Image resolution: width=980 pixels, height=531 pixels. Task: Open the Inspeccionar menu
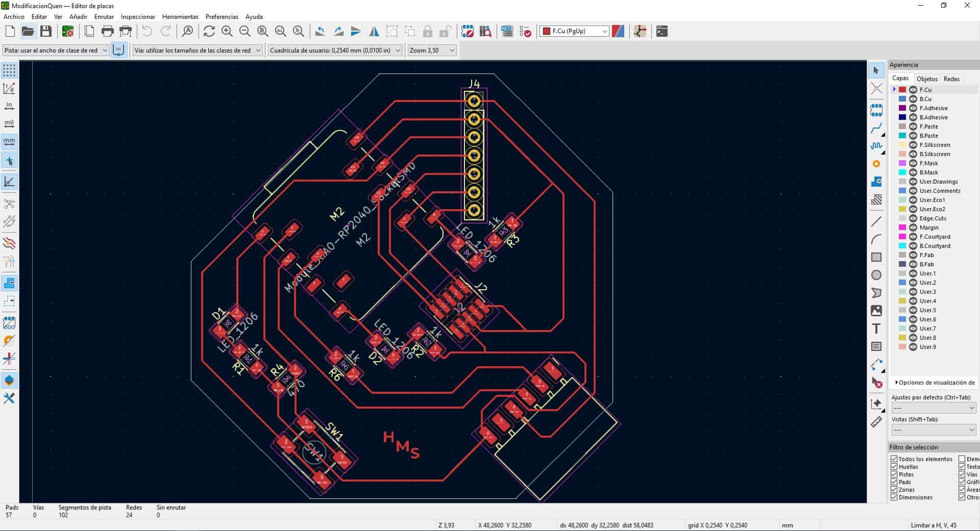(138, 17)
